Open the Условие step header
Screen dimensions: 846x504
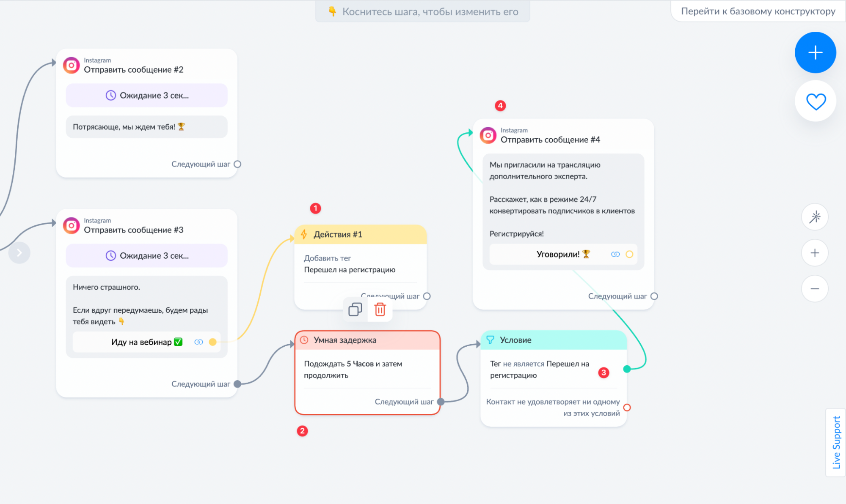(x=554, y=340)
